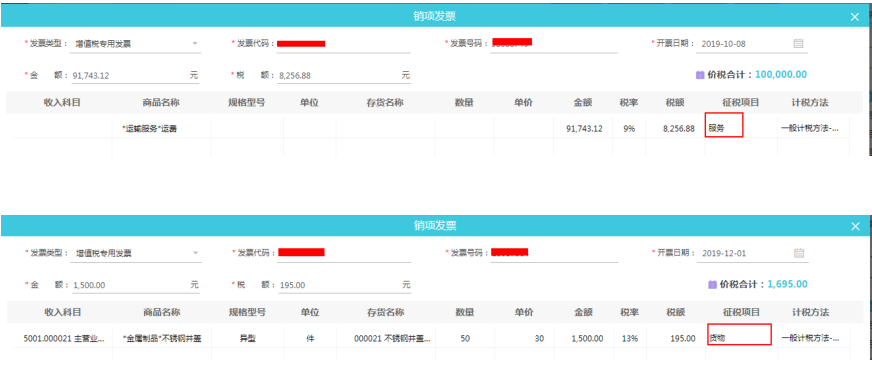Expand 发票类型 dropdown in lower dialog

coord(195,253)
